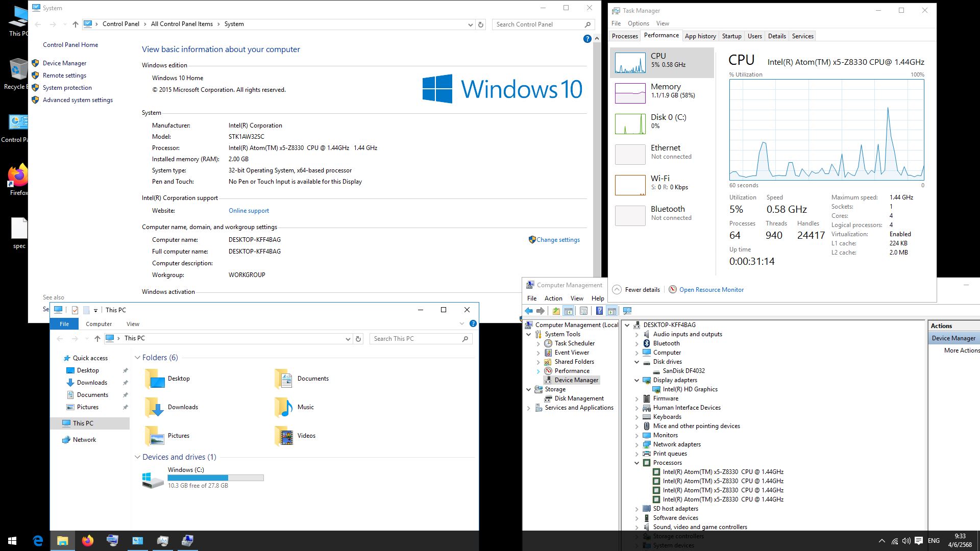Screen dimensions: 980x551
Task: Select Wi-Fi performance entry
Action: click(x=661, y=185)
